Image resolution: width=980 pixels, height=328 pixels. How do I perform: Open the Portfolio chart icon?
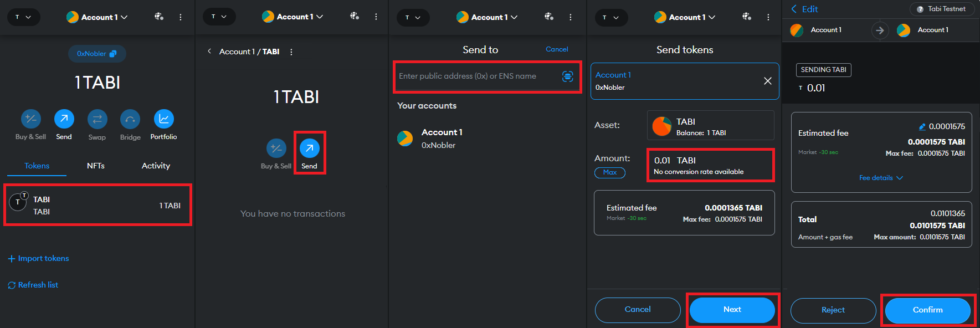pyautogui.click(x=163, y=119)
